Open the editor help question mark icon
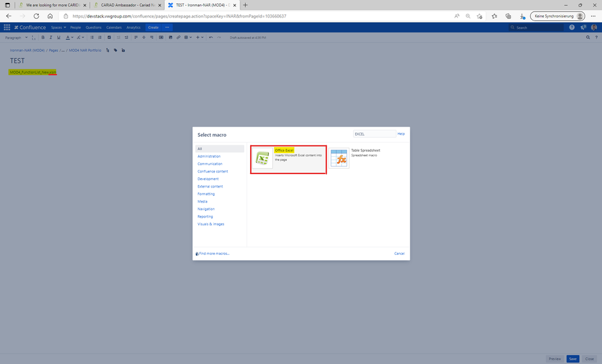602x364 pixels. pos(596,37)
